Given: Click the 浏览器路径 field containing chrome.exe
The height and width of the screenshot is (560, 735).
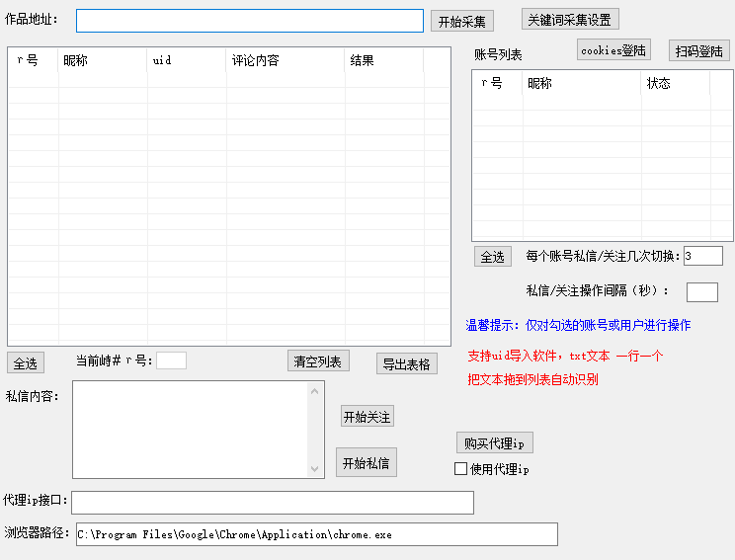Looking at the screenshot, I should point(316,534).
